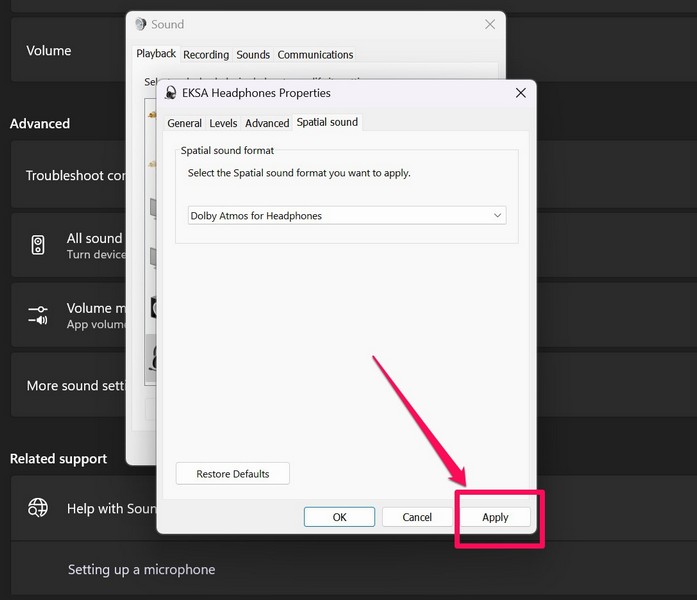Image resolution: width=697 pixels, height=600 pixels.
Task: Open the Levels tab
Action: tap(223, 123)
